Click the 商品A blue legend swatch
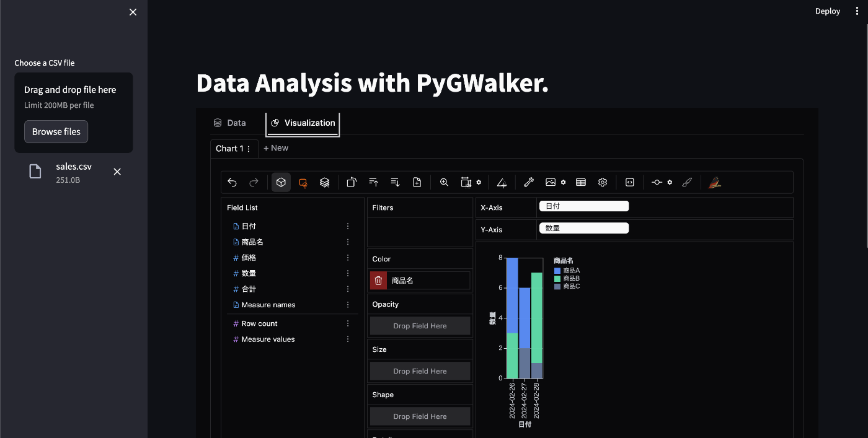The image size is (868, 438). 557,271
